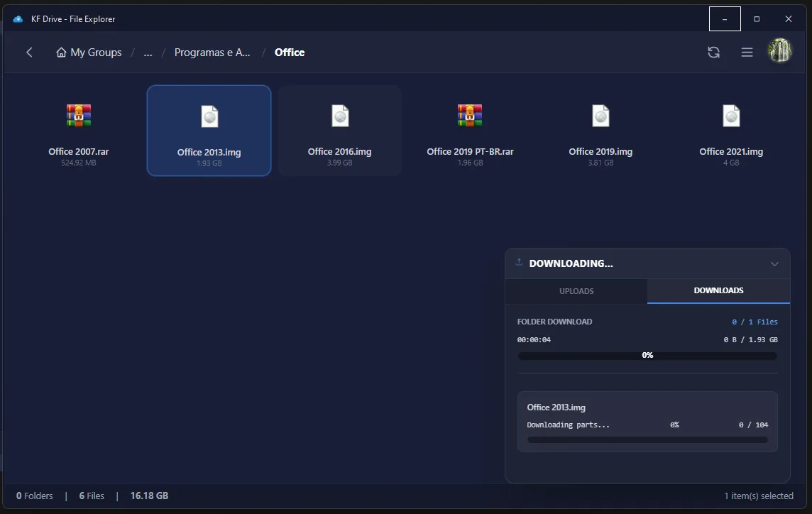This screenshot has height=514, width=812.
Task: Click the selected Office 2013.img file tile
Action: (209, 131)
